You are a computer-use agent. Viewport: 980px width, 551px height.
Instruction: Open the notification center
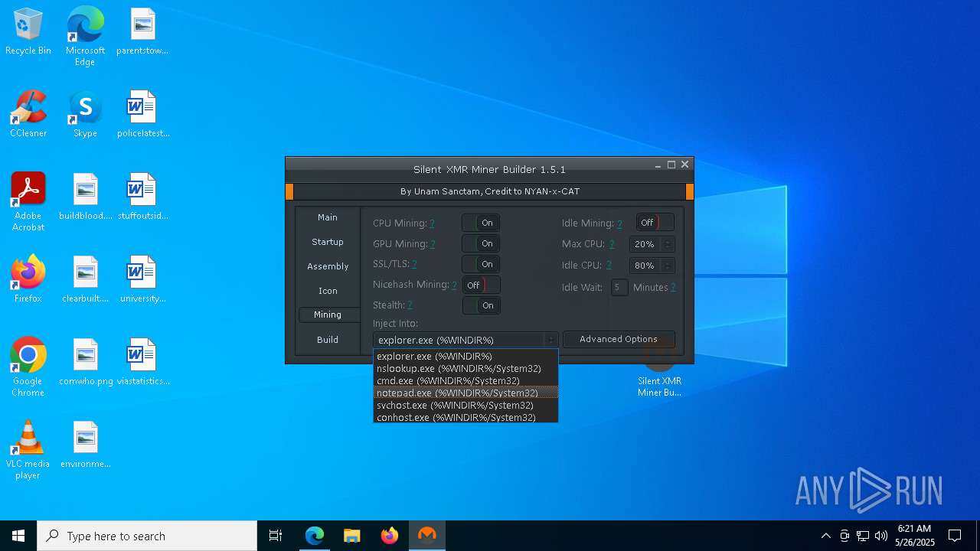pyautogui.click(x=955, y=536)
